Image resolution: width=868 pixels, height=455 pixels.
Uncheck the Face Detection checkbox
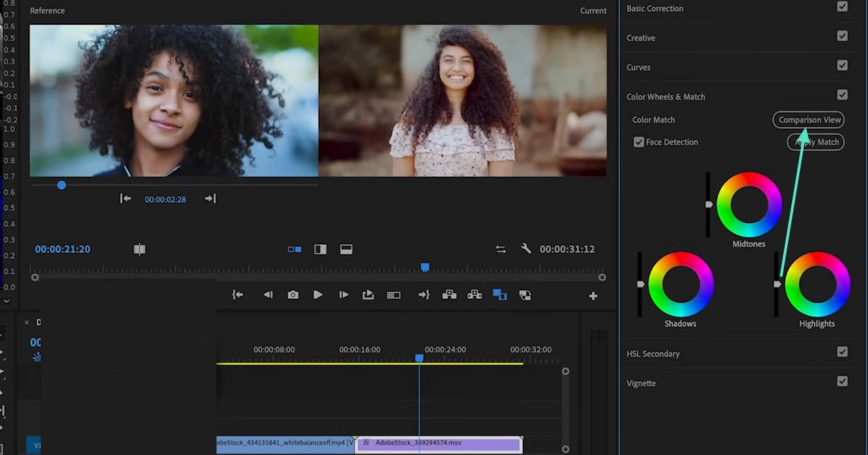click(639, 142)
